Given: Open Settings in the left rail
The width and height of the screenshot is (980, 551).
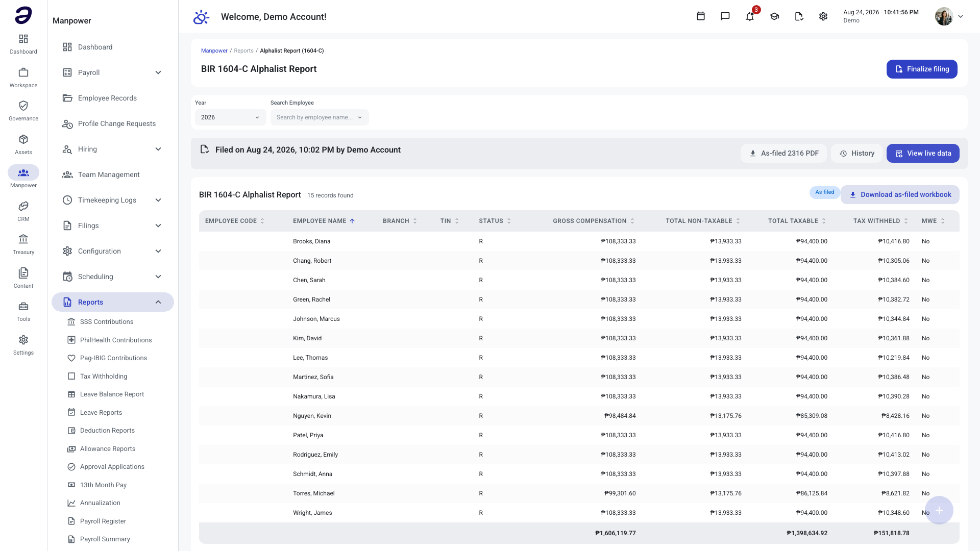Looking at the screenshot, I should pyautogui.click(x=23, y=345).
